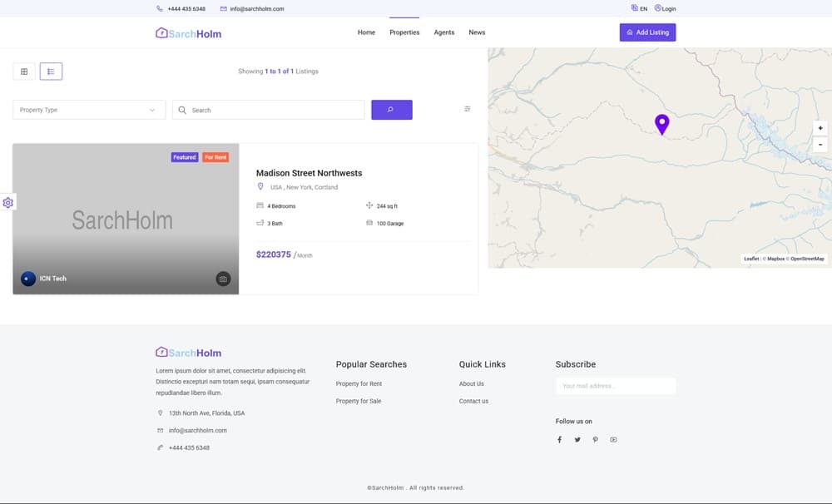Open advanced filter options icon
Screen dimensions: 832x504
coord(467,109)
